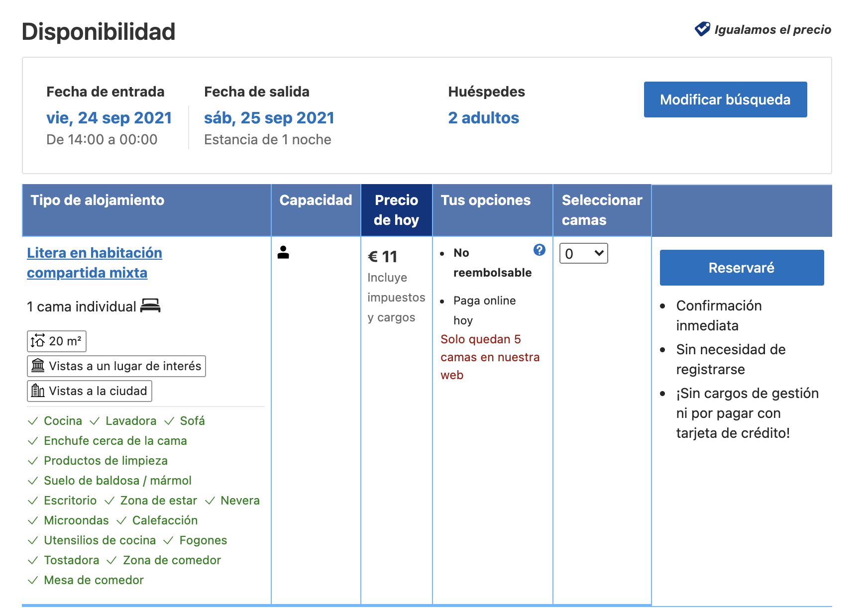
Task: Click the single person capacity icon
Action: 283,252
